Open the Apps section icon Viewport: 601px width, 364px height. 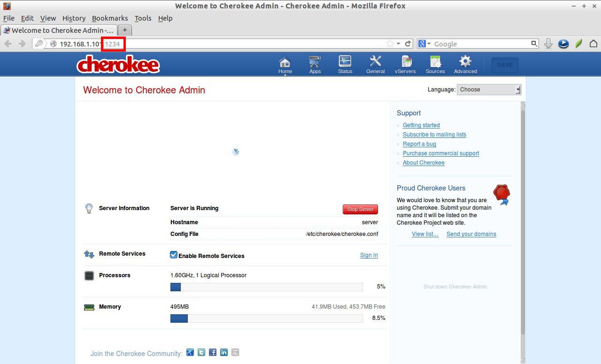click(315, 64)
